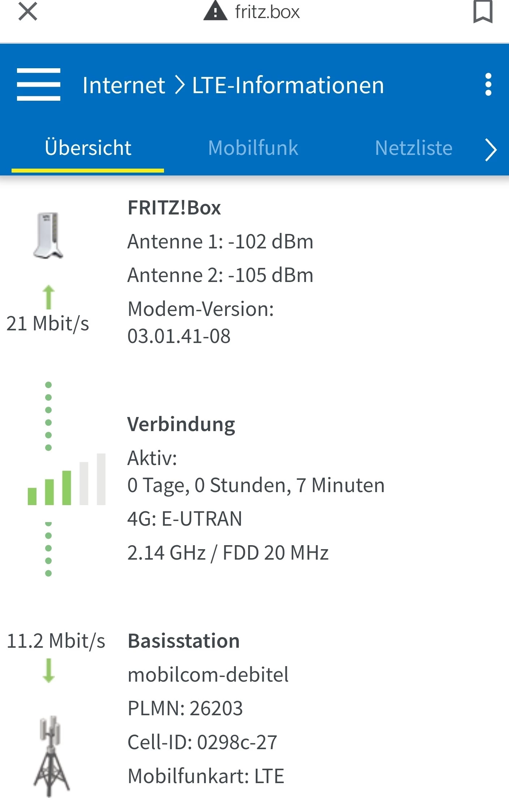509x812 pixels.
Task: Click the LTE-Informationen page title
Action: pyautogui.click(x=288, y=86)
